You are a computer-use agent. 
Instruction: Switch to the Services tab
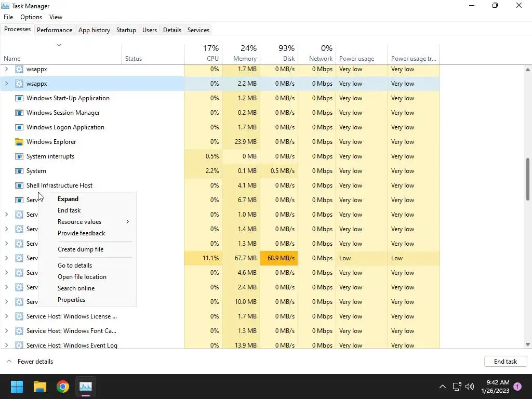[x=198, y=30]
